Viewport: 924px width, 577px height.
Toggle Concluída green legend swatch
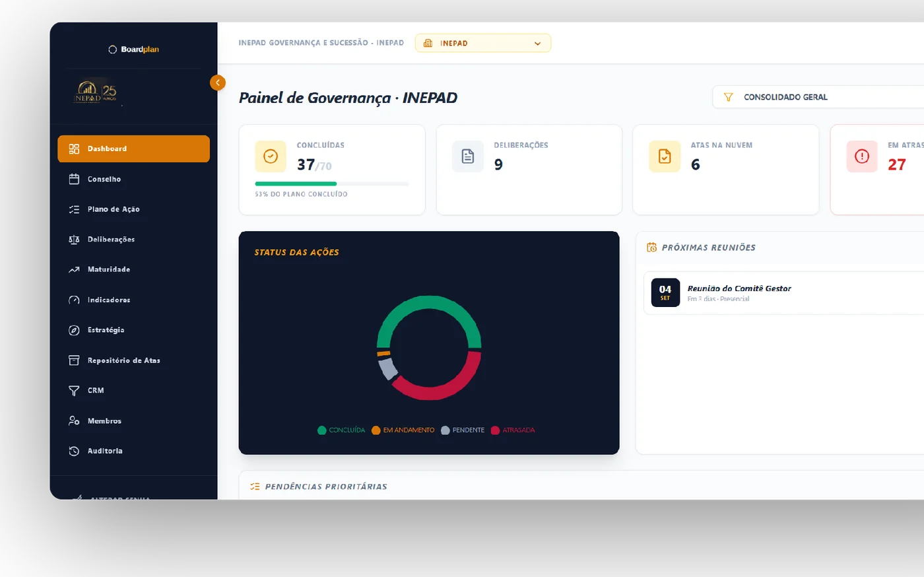[322, 430]
